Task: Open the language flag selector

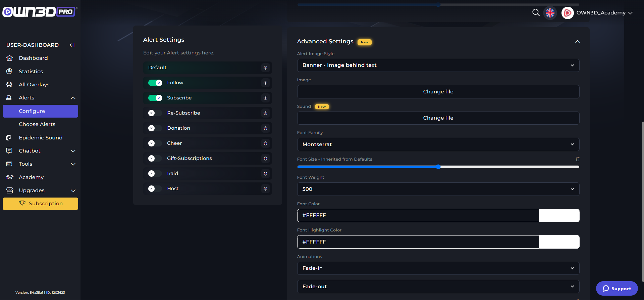Action: 550,13
